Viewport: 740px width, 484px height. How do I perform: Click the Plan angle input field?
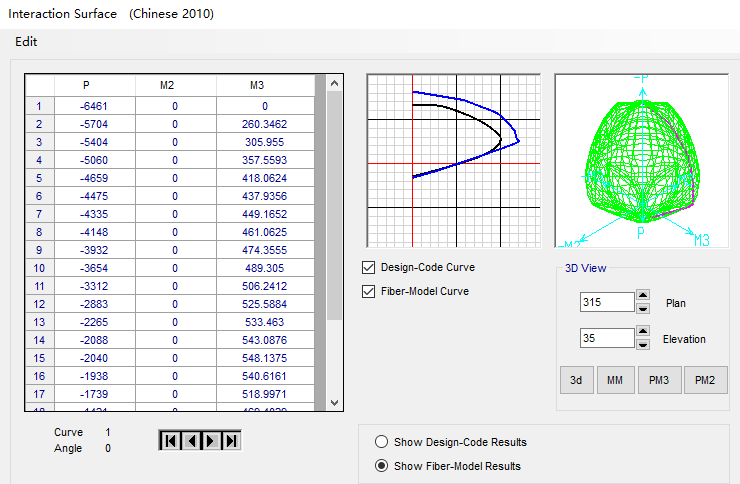pyautogui.click(x=606, y=302)
